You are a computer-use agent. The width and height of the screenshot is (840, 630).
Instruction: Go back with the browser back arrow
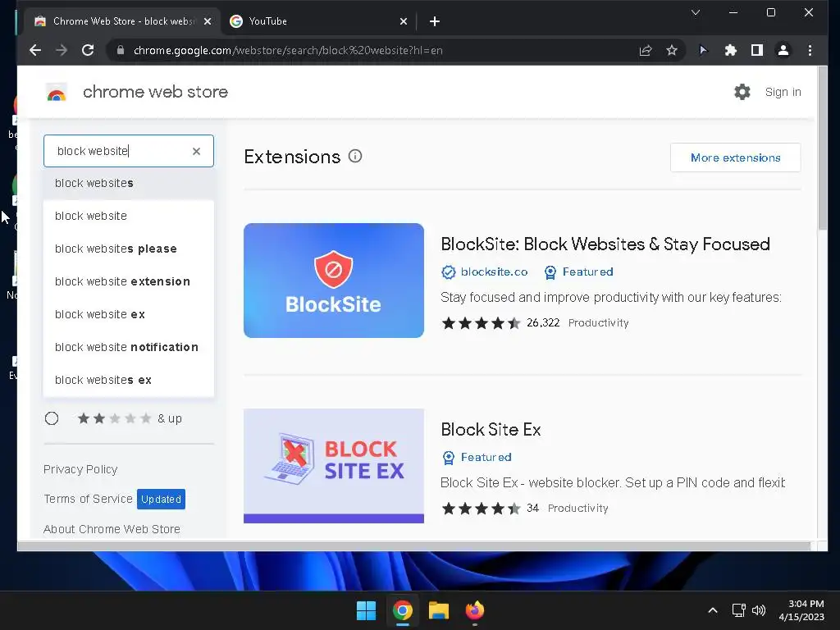35,50
